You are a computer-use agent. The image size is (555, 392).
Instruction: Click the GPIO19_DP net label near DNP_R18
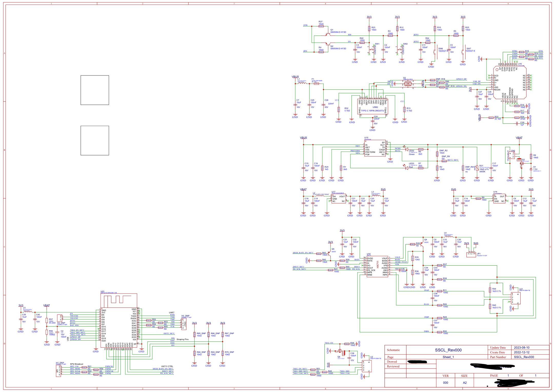coord(461,79)
